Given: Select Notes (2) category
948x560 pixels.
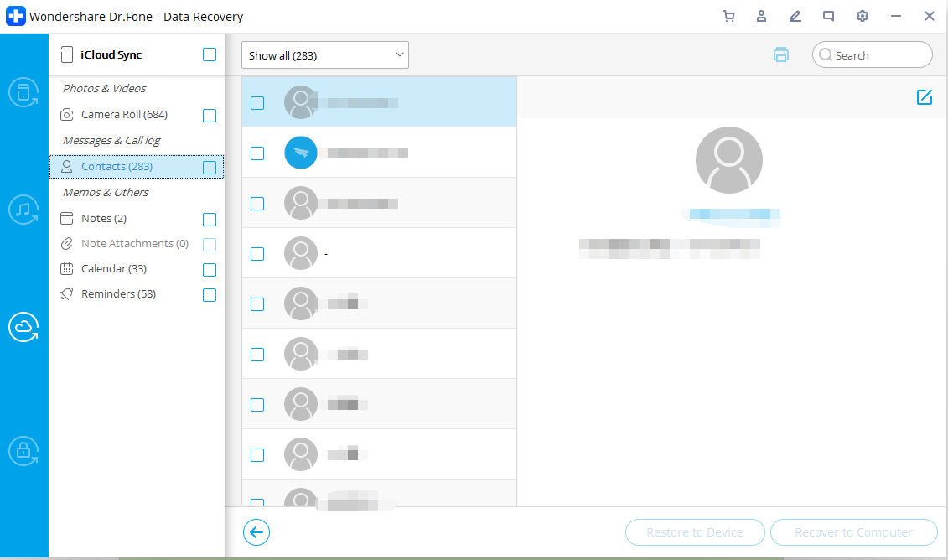Looking at the screenshot, I should [x=103, y=218].
